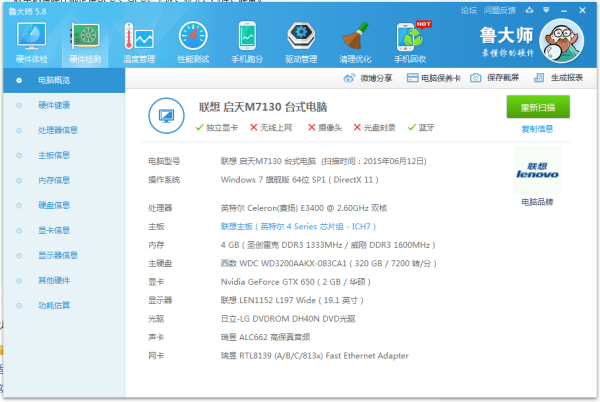Screen dimensions: 600x402
Task: Click the 微博分享 Weibo share icon
Action: (x=349, y=78)
